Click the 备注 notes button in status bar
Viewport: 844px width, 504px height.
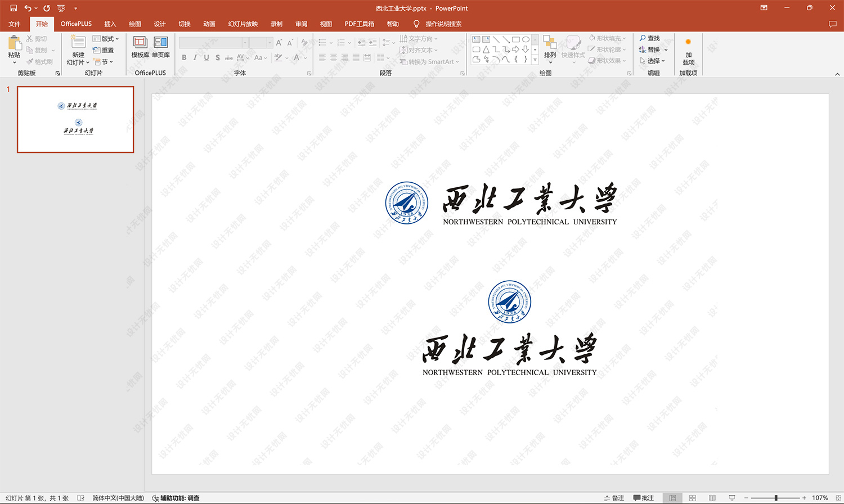click(614, 498)
